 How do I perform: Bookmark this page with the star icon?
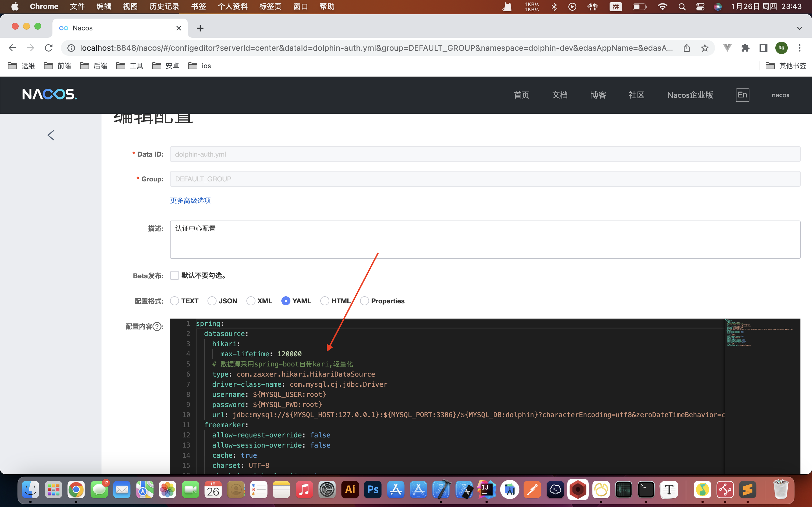(705, 48)
